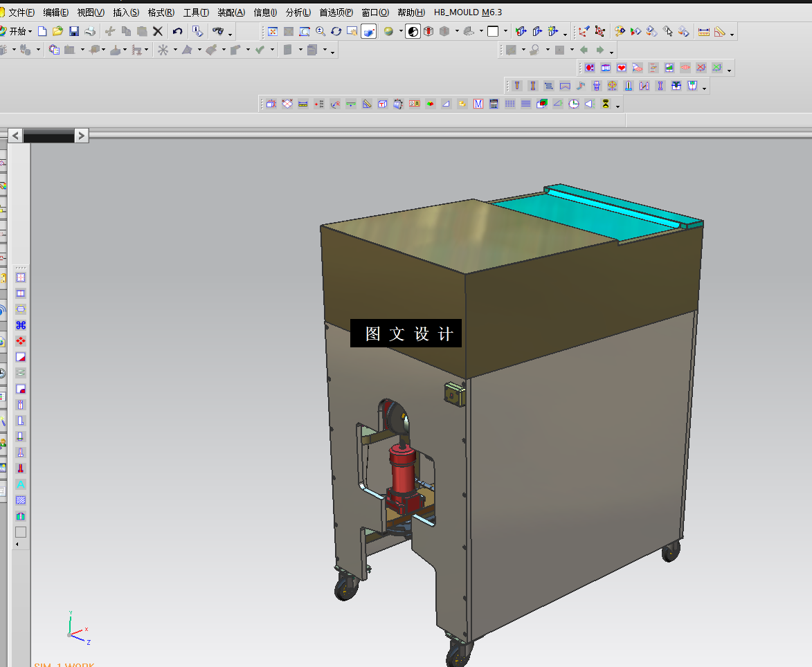Click the binoculars Find icon
812x667 pixels.
(x=218, y=32)
